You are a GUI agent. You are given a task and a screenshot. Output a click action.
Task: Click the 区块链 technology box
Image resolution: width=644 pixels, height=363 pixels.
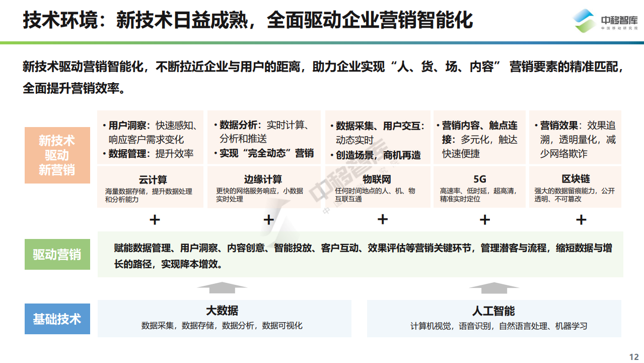pos(575,187)
